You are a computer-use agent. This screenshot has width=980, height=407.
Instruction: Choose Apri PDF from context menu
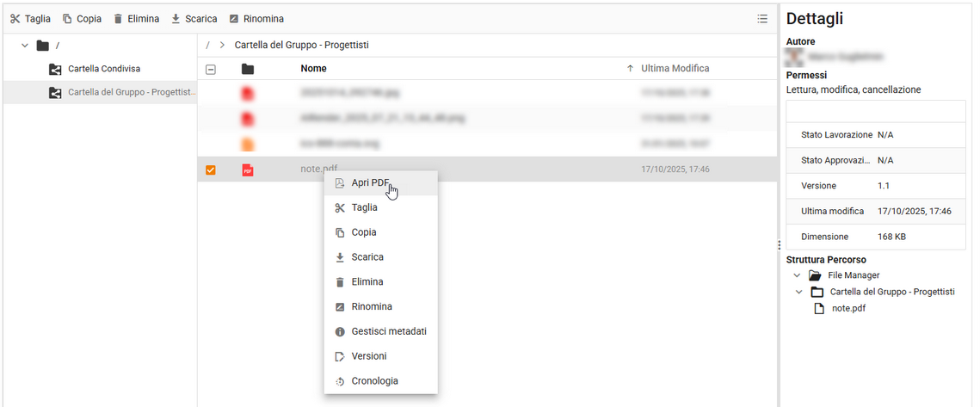(x=380, y=182)
